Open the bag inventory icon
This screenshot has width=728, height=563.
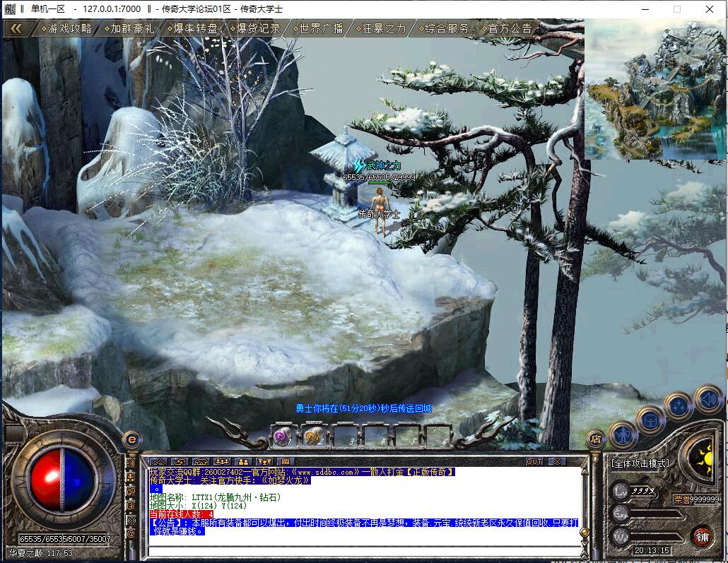coord(650,420)
